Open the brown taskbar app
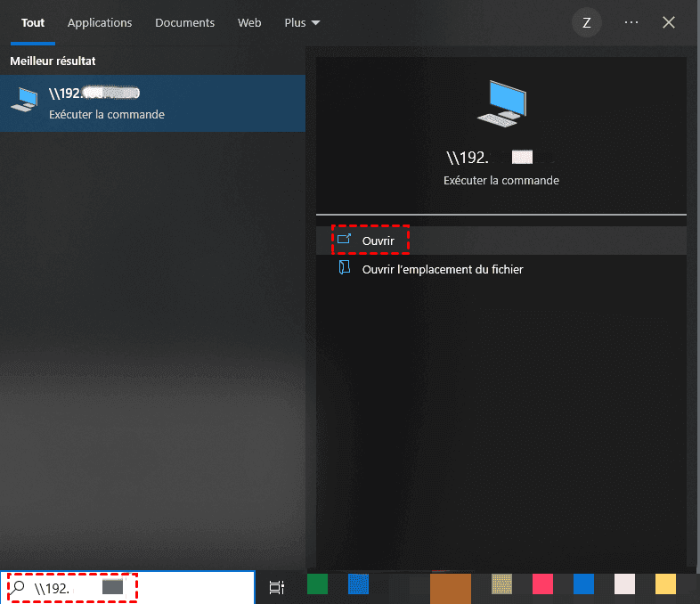The image size is (700, 604). point(451,588)
